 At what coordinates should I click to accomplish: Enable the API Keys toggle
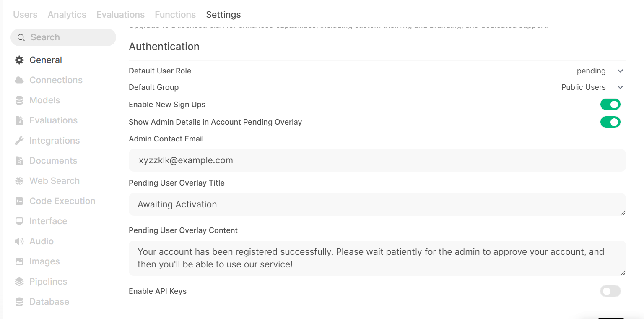610,291
